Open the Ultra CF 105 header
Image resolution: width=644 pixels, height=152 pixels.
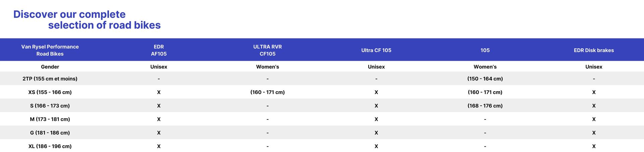[x=376, y=50]
